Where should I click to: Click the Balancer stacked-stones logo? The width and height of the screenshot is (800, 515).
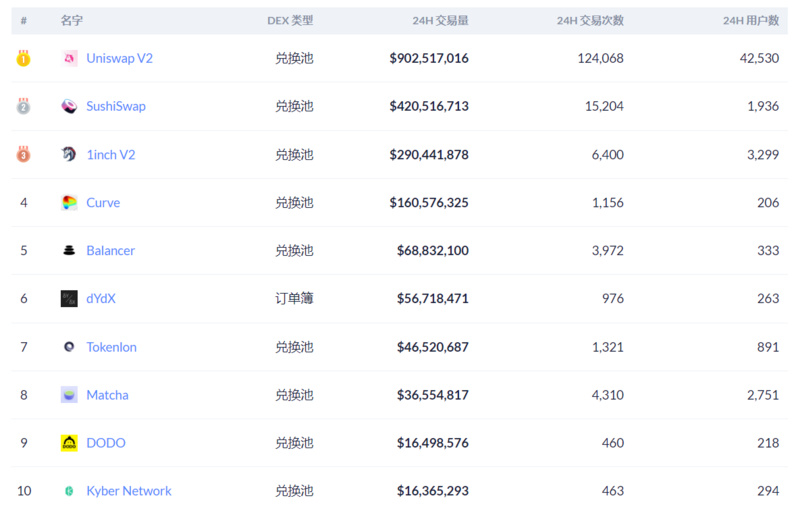point(69,250)
